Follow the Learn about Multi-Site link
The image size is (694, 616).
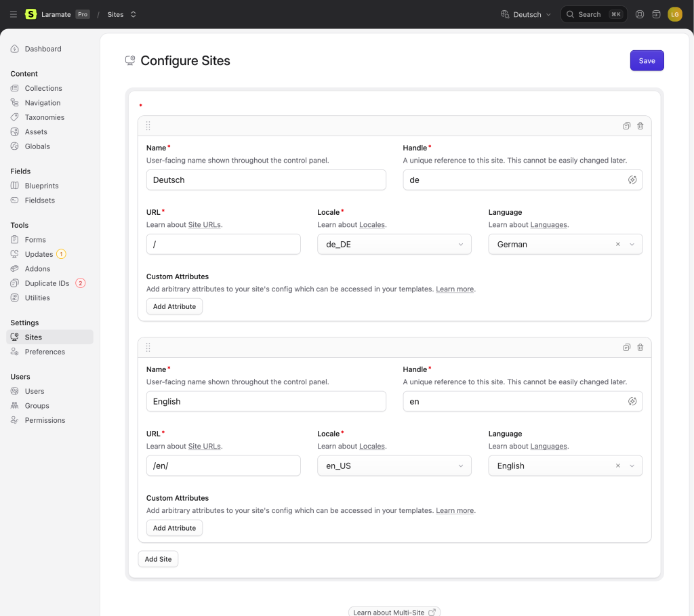(394, 612)
